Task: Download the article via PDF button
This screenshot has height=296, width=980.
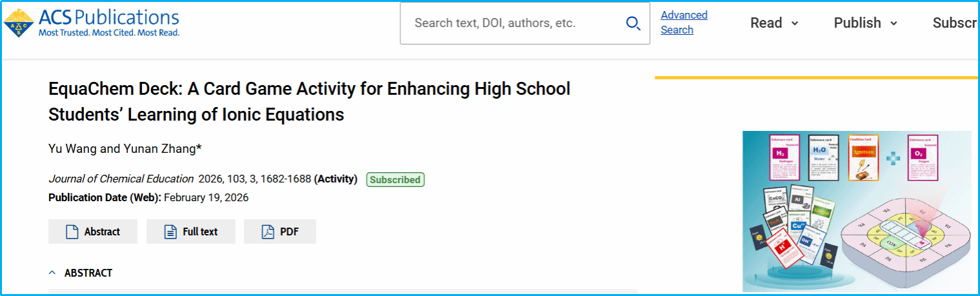Action: click(x=280, y=232)
